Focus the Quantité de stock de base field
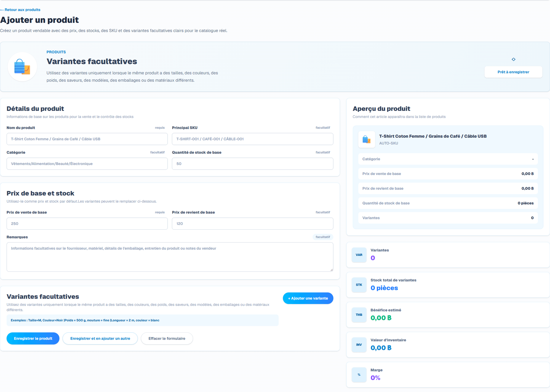Image resolution: width=550 pixels, height=392 pixels. [x=252, y=164]
